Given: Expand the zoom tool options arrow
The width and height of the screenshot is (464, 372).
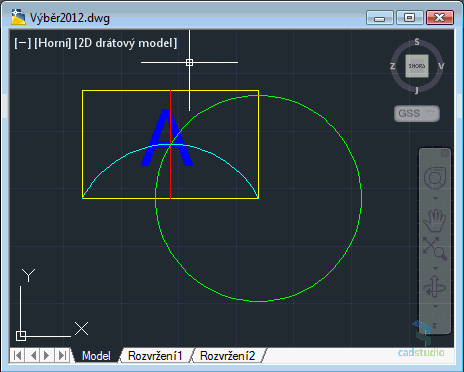Looking at the screenshot, I should point(435,268).
